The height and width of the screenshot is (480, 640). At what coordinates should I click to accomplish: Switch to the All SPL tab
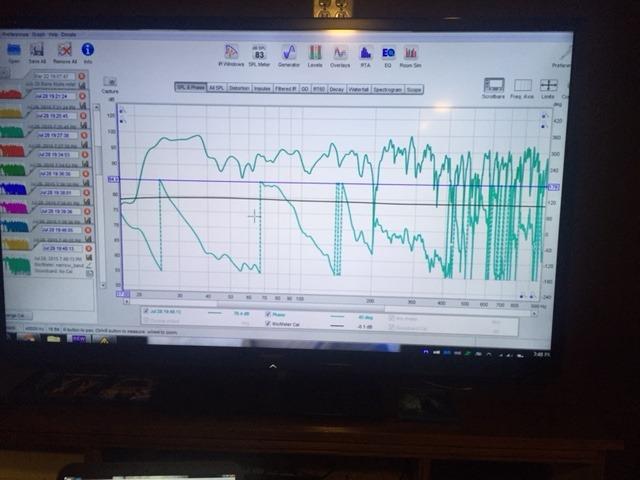217,88
